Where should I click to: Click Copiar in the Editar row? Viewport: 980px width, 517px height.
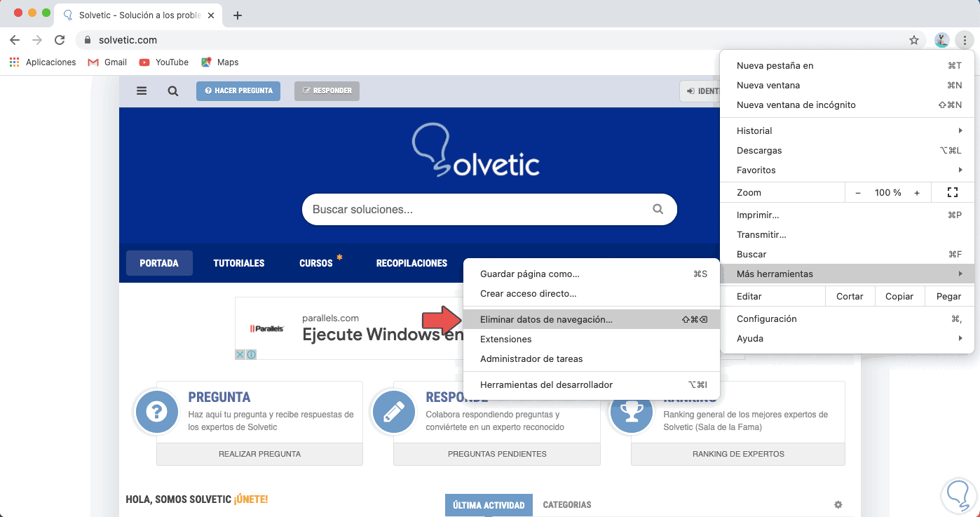[x=899, y=296]
